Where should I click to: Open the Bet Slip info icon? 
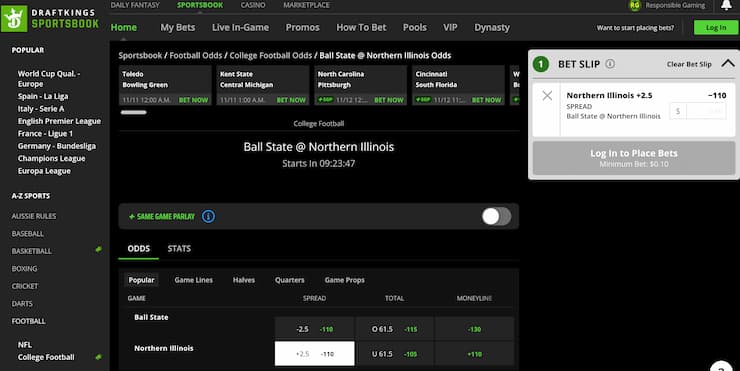click(x=610, y=64)
